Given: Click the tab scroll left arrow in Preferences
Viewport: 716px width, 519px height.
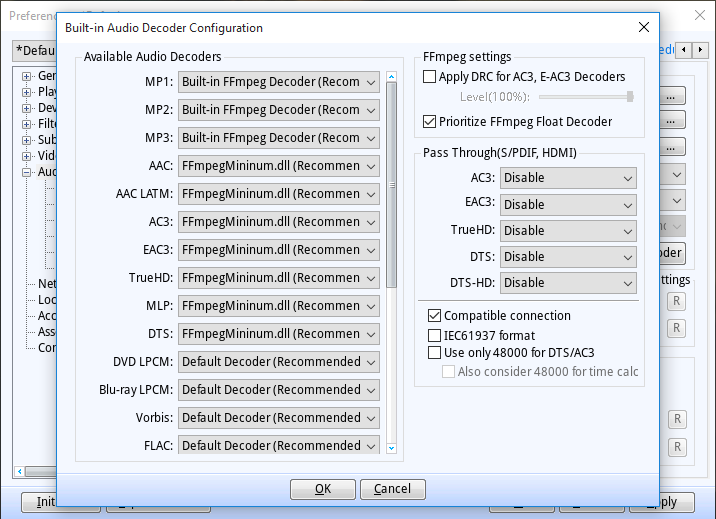Looking at the screenshot, I should coord(684,49).
